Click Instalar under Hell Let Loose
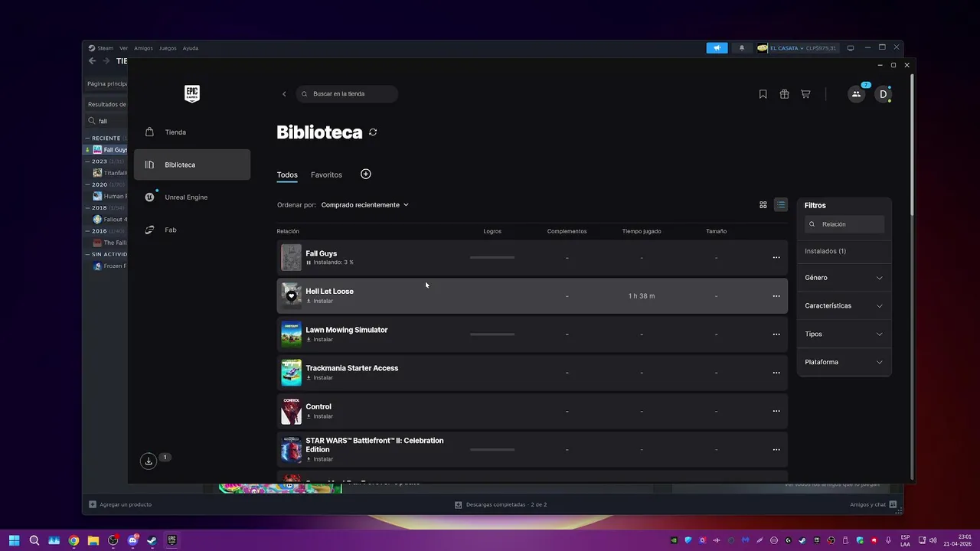Viewport: 980px width, 551px height. (x=320, y=301)
